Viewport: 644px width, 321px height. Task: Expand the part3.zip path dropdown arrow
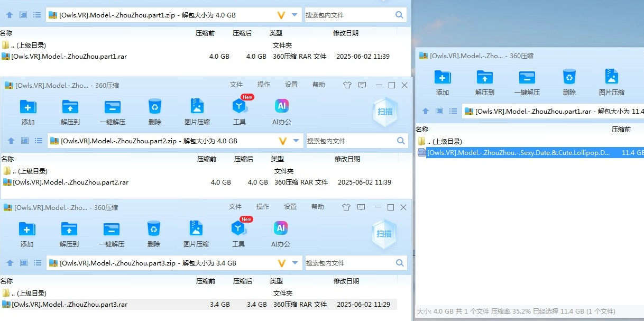tap(295, 263)
